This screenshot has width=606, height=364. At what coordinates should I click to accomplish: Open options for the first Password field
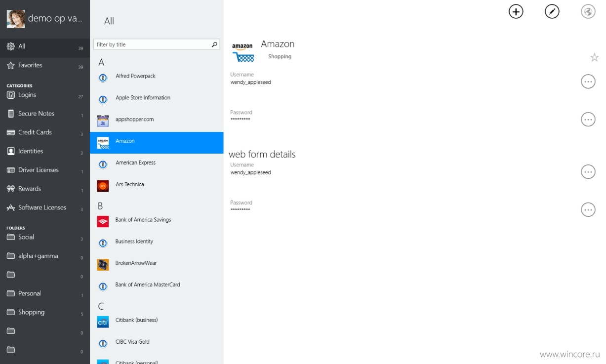(588, 119)
